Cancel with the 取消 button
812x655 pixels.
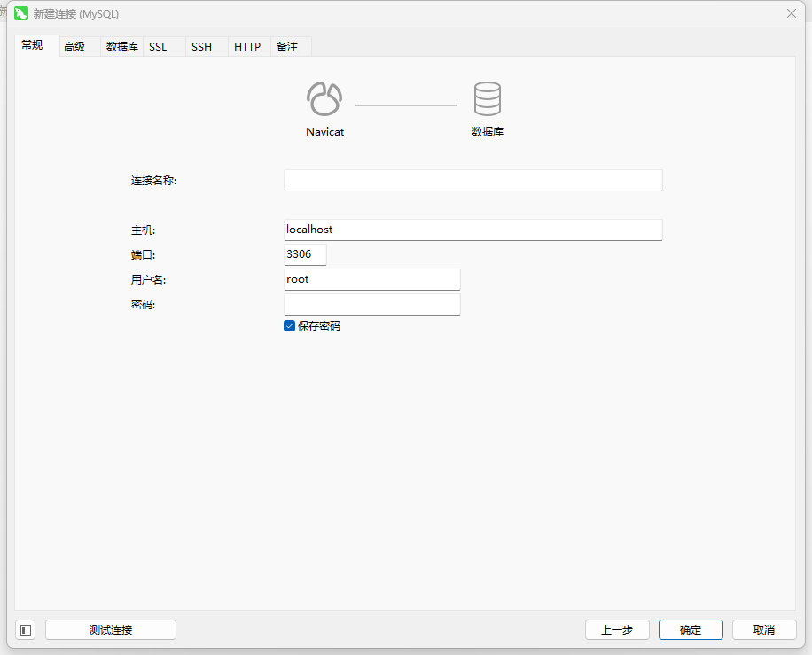click(764, 629)
